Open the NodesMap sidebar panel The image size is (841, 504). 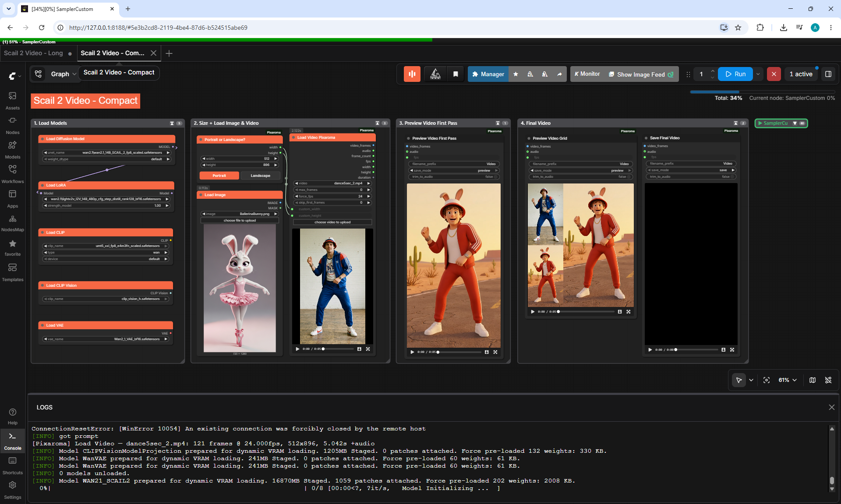[x=13, y=223]
